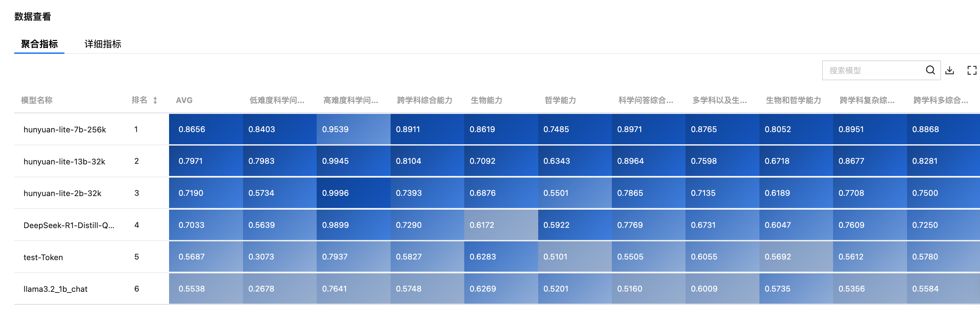Image resolution: width=980 pixels, height=309 pixels.
Task: Switch to the 详细指标 tab
Action: 103,44
